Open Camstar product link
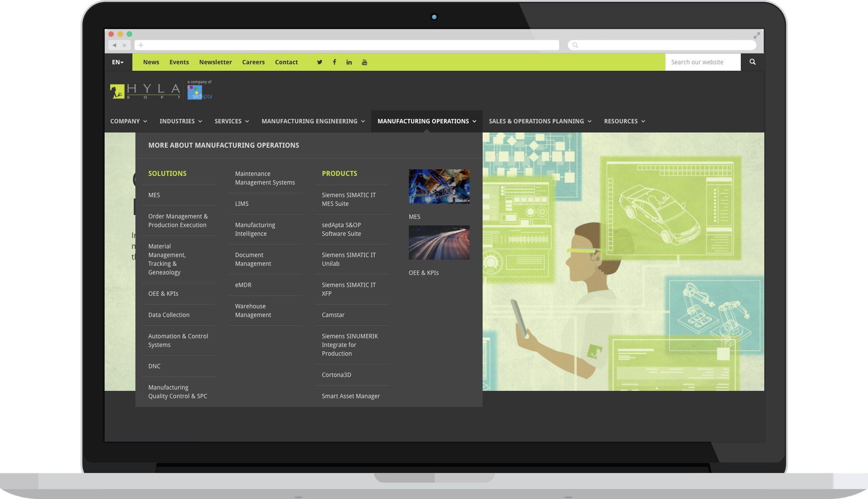Image resolution: width=868 pixels, height=499 pixels. (333, 315)
